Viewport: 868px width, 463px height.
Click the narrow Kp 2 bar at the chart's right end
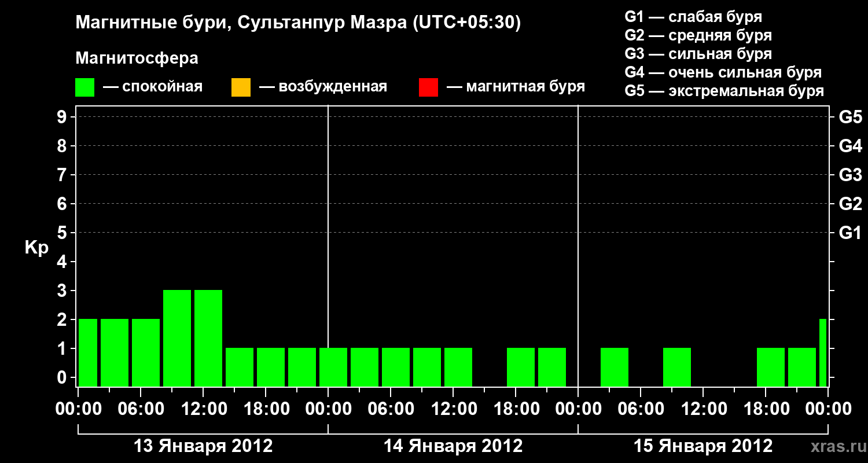[823, 352]
